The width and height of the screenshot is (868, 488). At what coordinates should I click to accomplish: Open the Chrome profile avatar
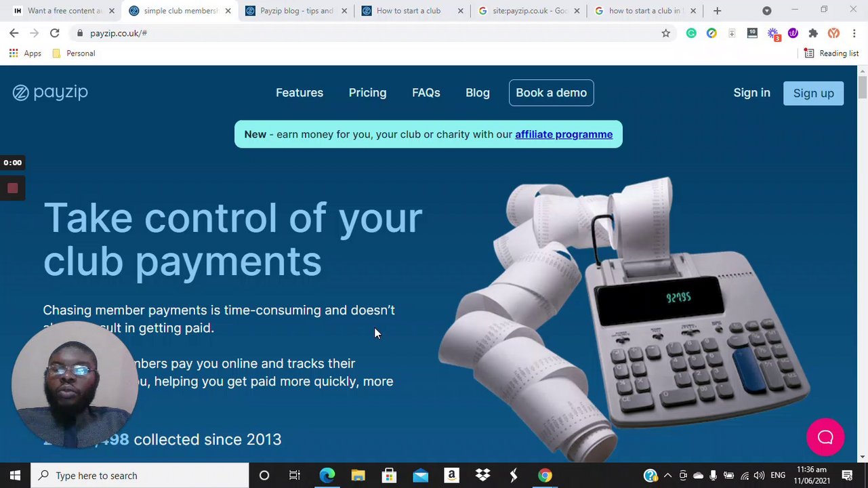(x=833, y=33)
